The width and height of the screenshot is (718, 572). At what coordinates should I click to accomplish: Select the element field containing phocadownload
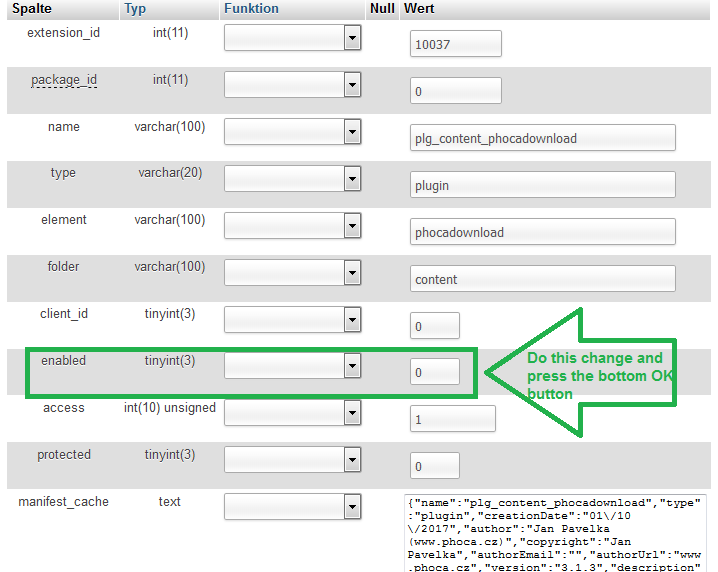coord(542,232)
